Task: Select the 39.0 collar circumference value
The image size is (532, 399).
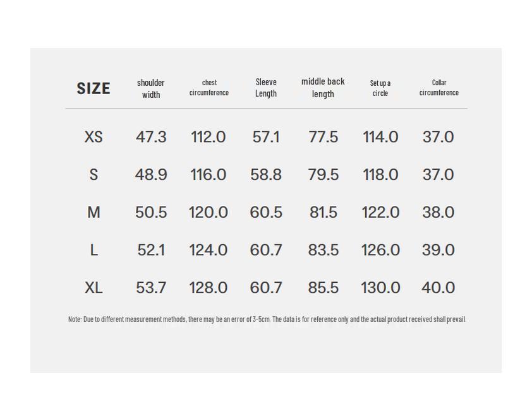Action: tap(438, 250)
